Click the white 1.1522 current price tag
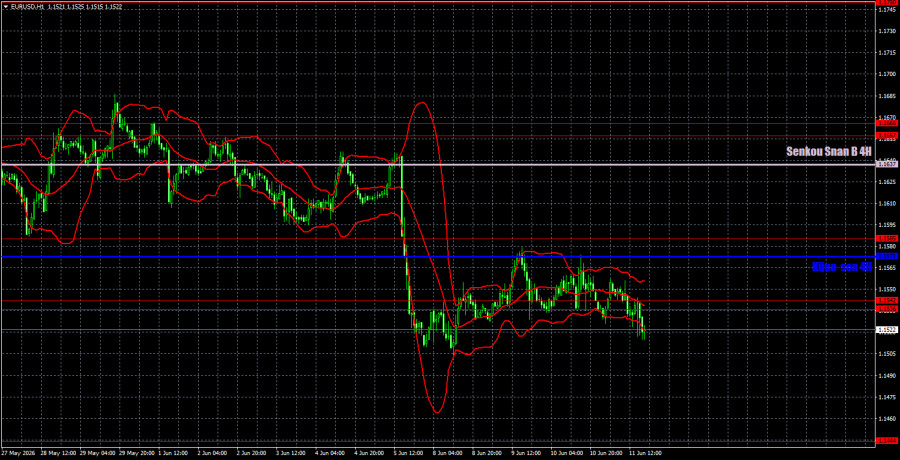900x460 pixels. tap(887, 330)
